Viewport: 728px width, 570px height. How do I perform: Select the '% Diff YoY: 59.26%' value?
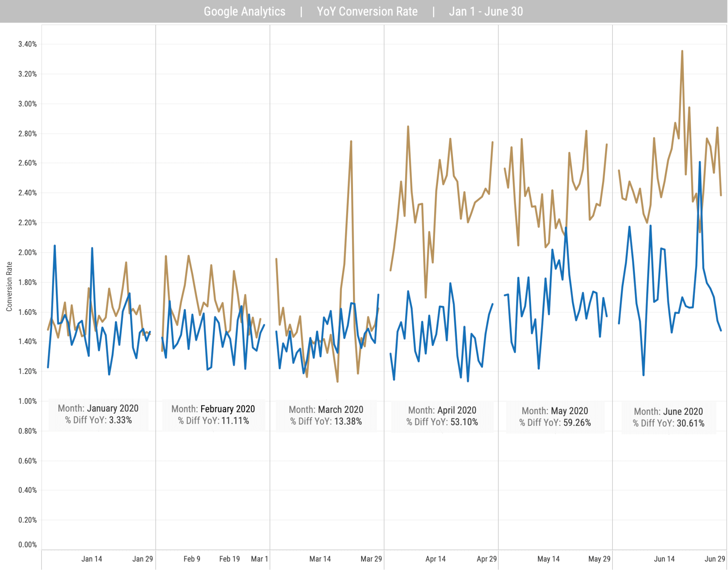[555, 423]
